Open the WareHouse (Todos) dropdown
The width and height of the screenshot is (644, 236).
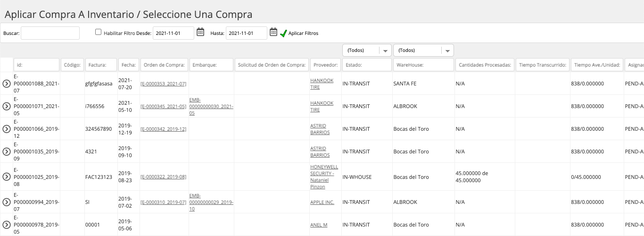[x=423, y=51]
